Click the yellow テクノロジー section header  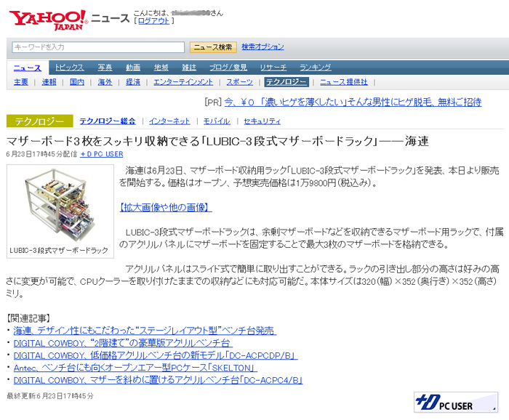coord(39,121)
